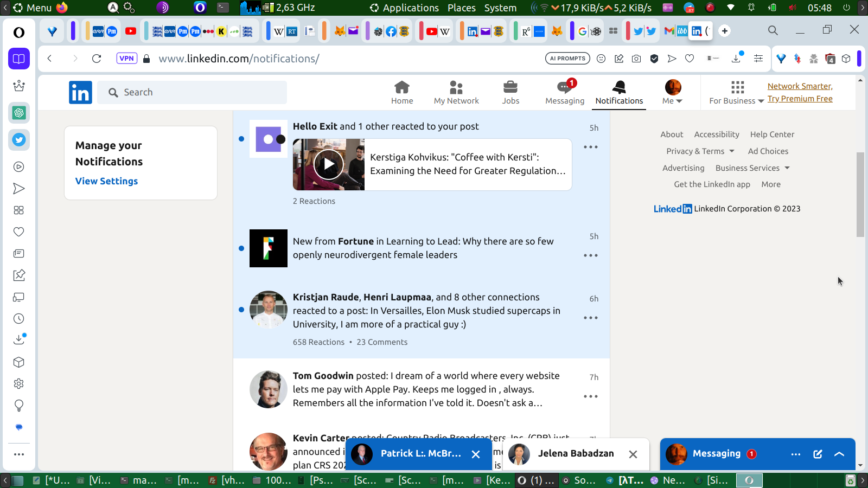This screenshot has width=868, height=488.
Task: Add page to bookmarks heart icon
Action: point(690,59)
